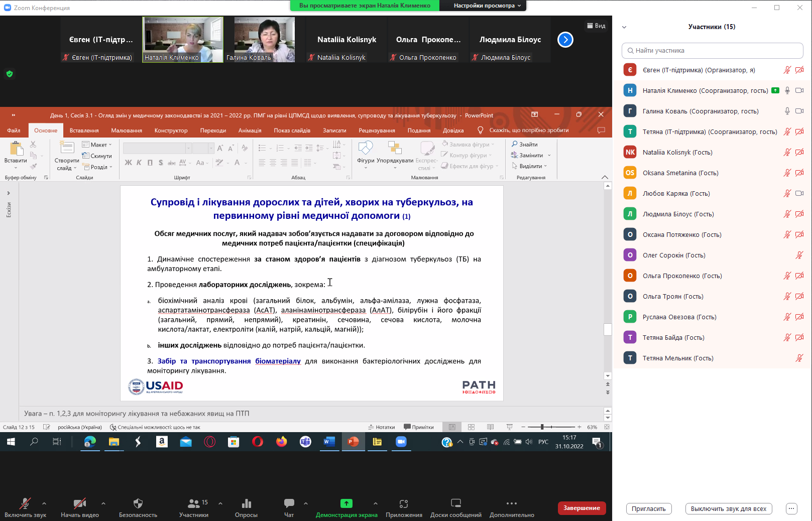The image size is (812, 521).
Task: Unmute microphone with Включить звук
Action: (25, 503)
